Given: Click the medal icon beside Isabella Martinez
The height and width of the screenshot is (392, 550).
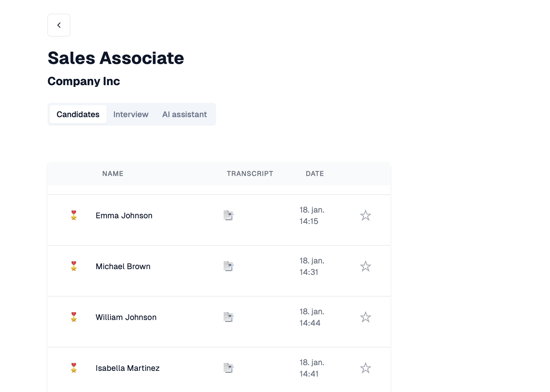Looking at the screenshot, I should pyautogui.click(x=73, y=368).
